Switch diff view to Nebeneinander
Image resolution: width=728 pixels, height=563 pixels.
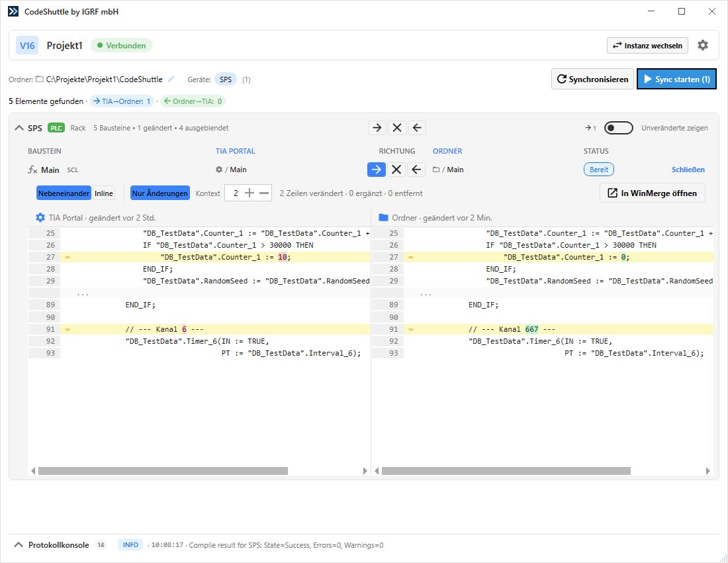64,193
